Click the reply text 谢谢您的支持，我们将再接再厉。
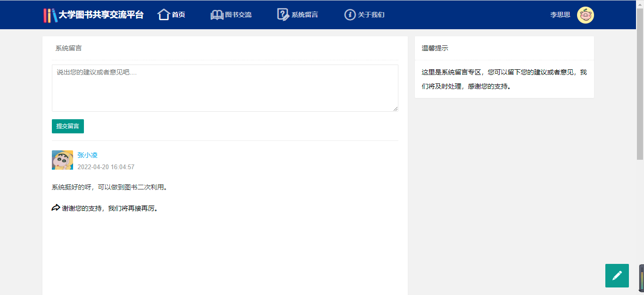Viewport: 644px width, 295px height. click(x=111, y=208)
